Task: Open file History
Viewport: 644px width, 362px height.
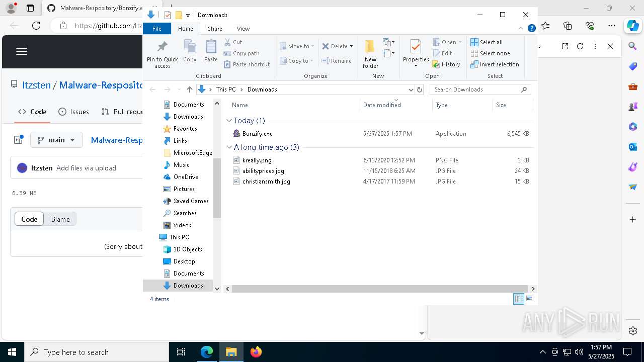Action: pos(446,64)
